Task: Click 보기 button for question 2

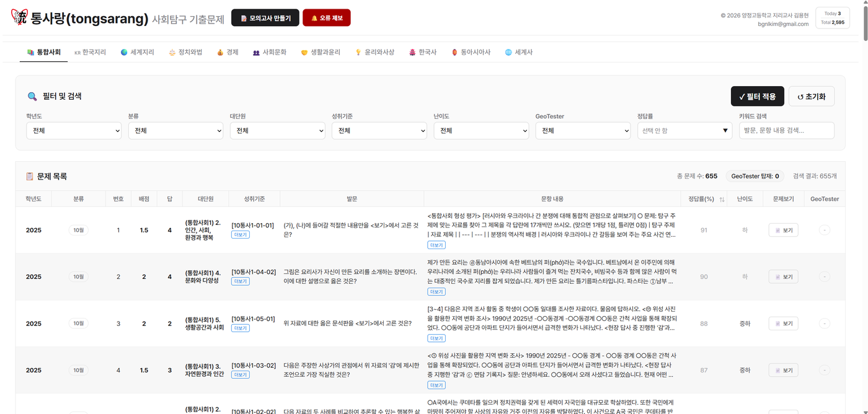Action: pos(784,276)
